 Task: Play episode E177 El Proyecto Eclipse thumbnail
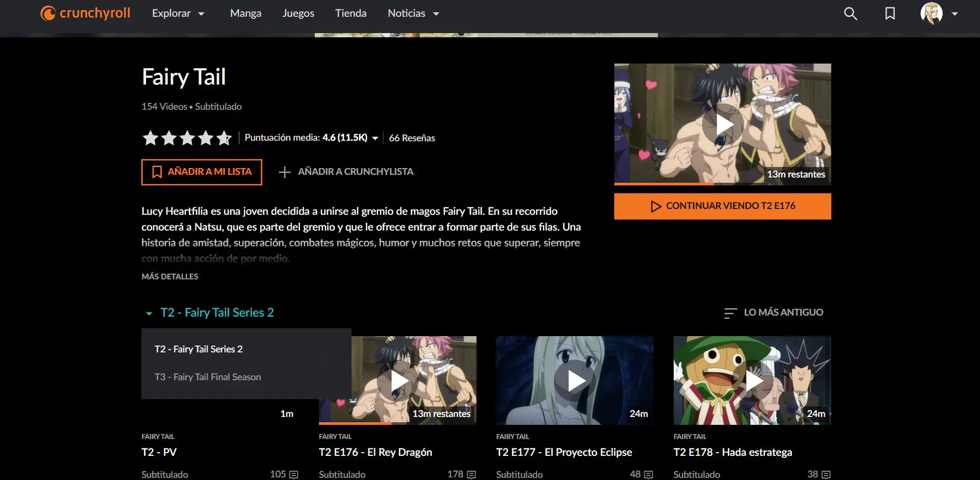point(575,380)
